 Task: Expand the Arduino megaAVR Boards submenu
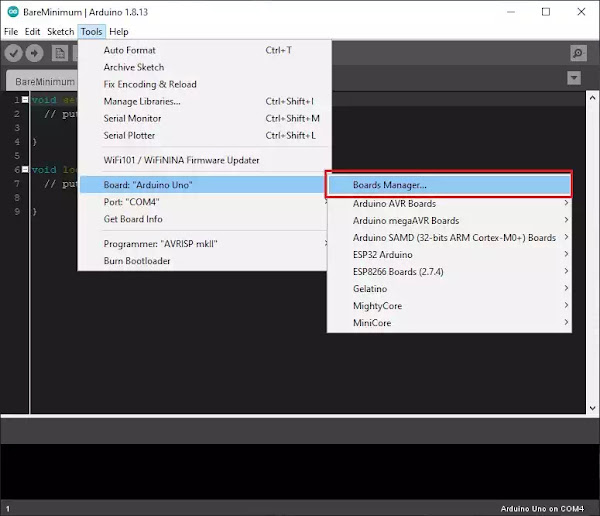click(x=449, y=220)
